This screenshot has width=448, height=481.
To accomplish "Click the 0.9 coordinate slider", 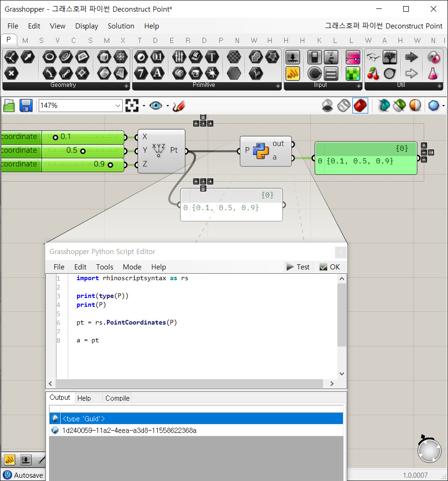I will [x=62, y=164].
